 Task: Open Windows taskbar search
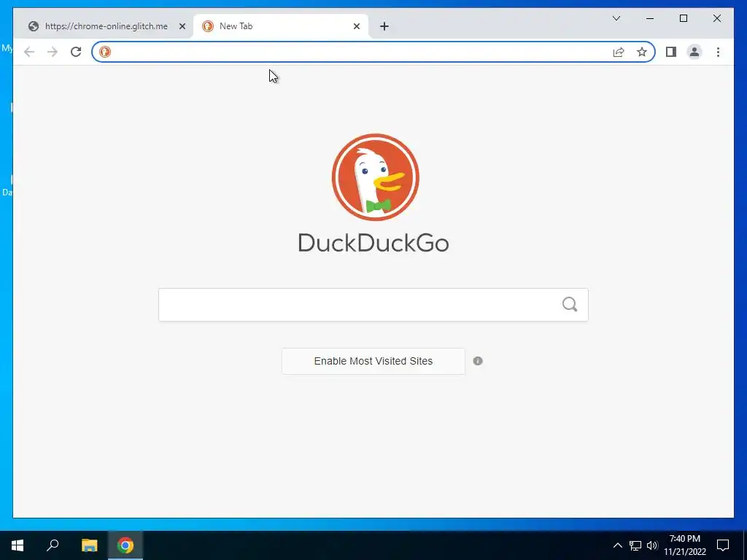tap(53, 545)
